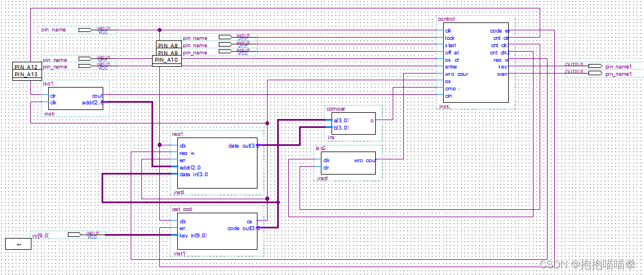The height and width of the screenshot is (275, 644).
Task: Click the yy[9..0] pin name label
Action: [40, 236]
